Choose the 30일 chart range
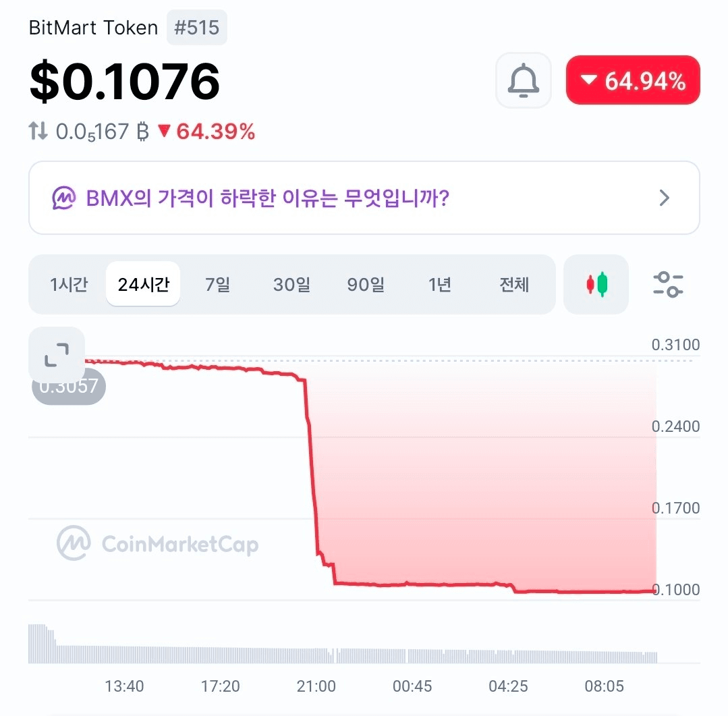This screenshot has width=728, height=716. pos(291,284)
